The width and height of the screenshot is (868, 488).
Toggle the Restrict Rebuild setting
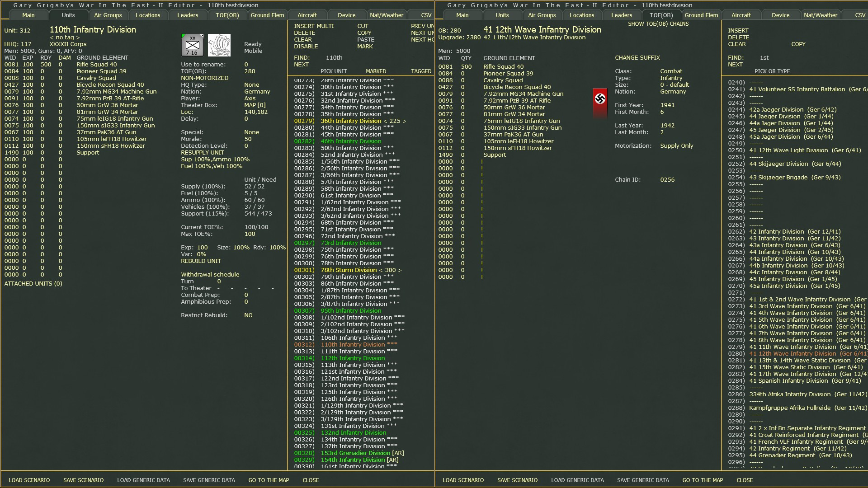[248, 315]
